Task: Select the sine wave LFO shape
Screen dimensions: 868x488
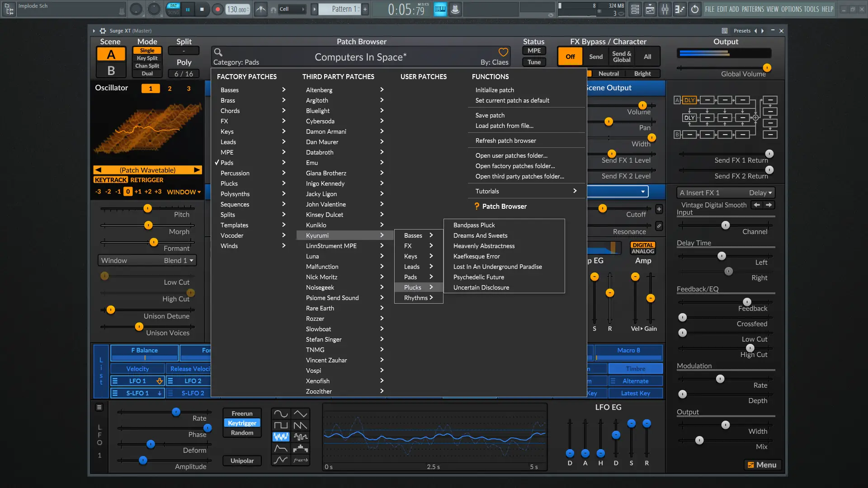Action: pos(280,414)
